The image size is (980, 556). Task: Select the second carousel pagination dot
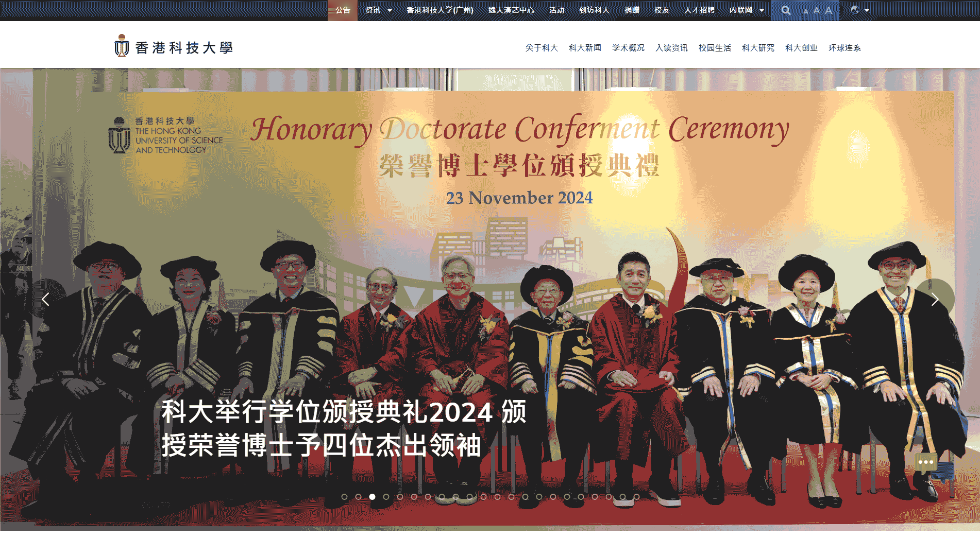[x=358, y=497]
